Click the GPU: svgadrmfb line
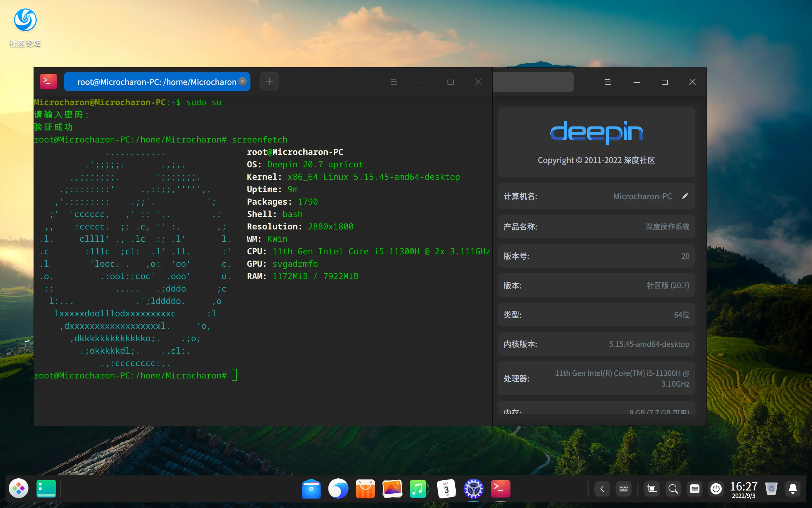This screenshot has width=812, height=508. point(282,264)
